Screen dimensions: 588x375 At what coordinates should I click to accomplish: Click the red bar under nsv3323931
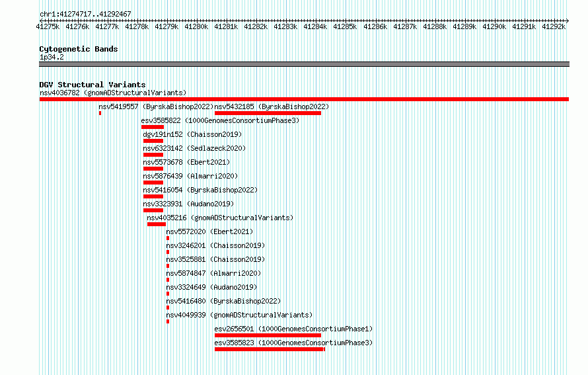click(x=153, y=210)
